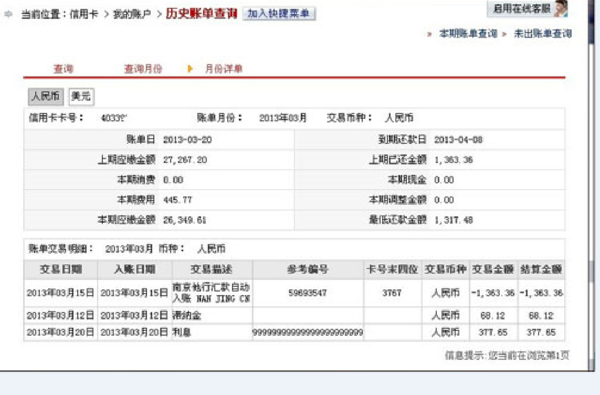Click the 本期费用 value 445.77

coord(178,200)
